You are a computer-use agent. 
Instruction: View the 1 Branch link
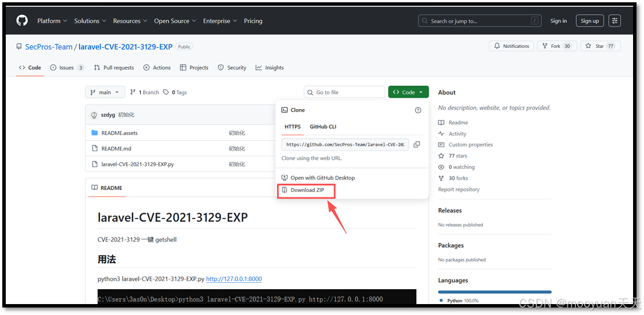[x=144, y=93]
